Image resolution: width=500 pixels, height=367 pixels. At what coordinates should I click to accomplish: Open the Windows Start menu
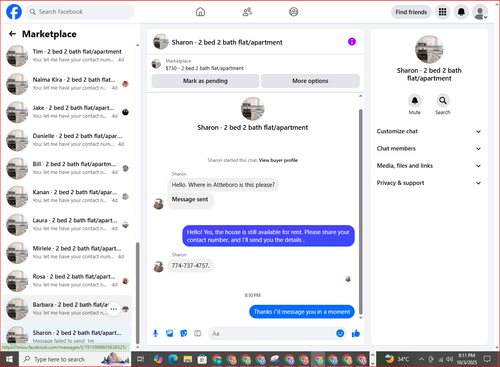click(x=9, y=359)
